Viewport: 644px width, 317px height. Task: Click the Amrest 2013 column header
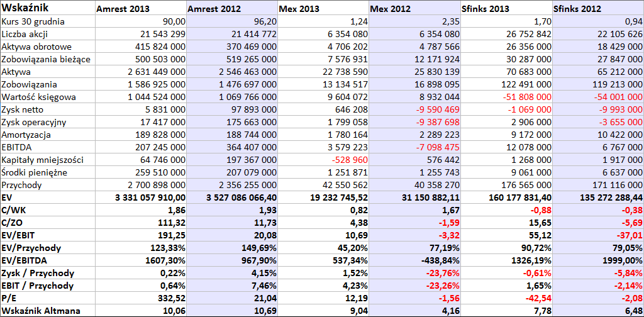(x=140, y=8)
